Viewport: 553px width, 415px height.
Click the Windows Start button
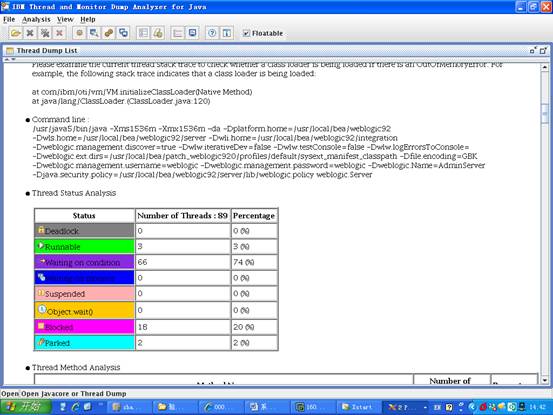pos(25,407)
